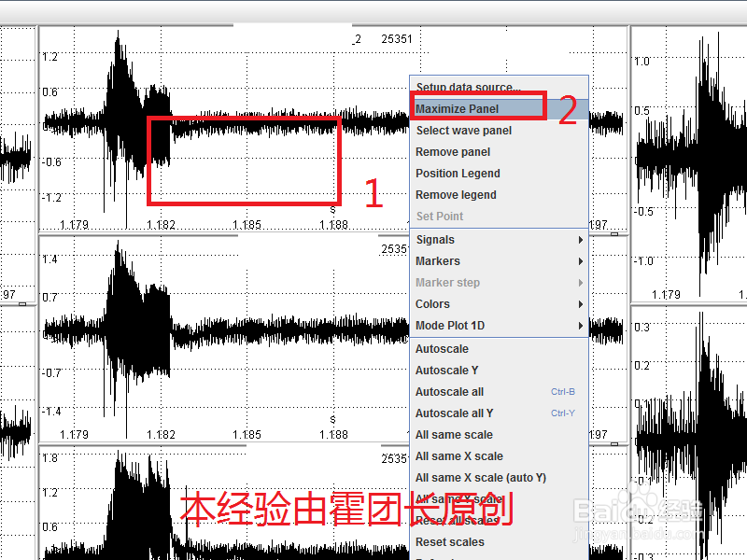Choose Autoscale Y from the menu

click(x=499, y=370)
